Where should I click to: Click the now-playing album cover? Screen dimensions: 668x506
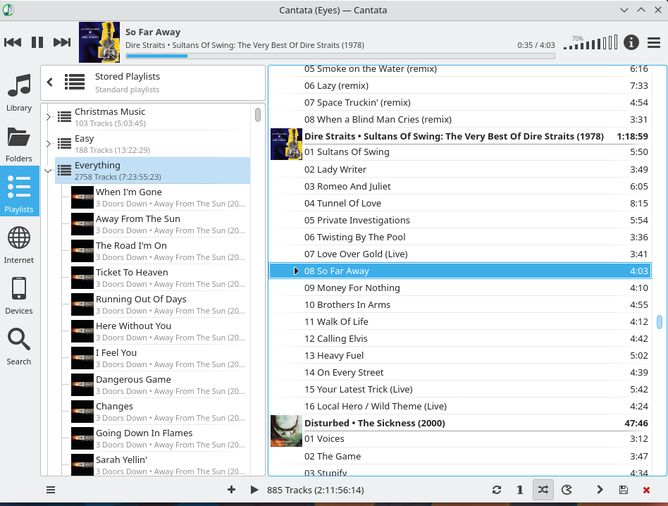click(x=99, y=42)
